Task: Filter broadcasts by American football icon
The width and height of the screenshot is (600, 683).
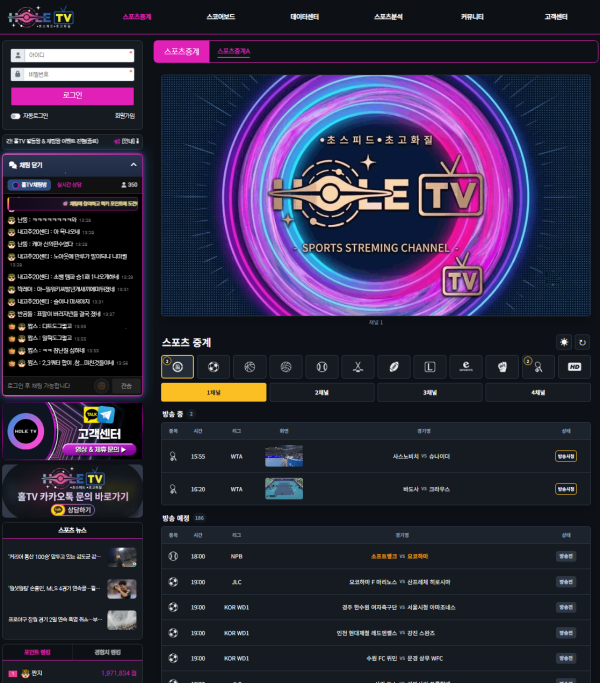Action: pyautogui.click(x=394, y=367)
